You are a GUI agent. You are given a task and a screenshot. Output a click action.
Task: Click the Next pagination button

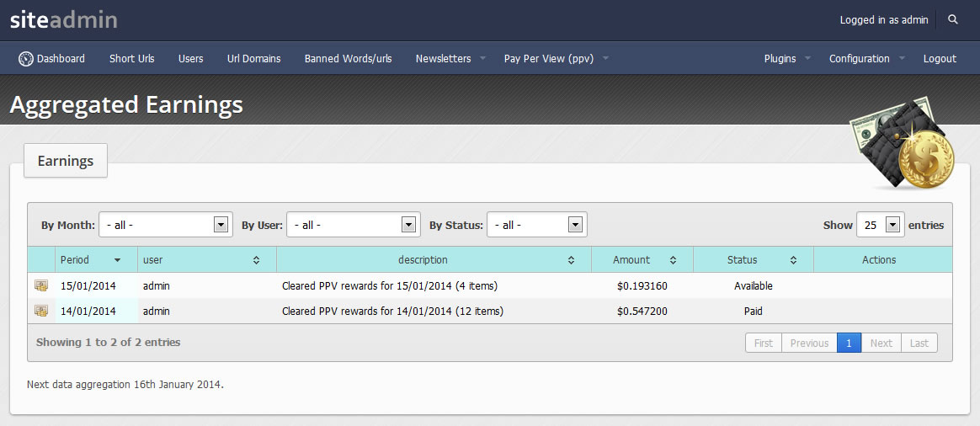click(881, 343)
